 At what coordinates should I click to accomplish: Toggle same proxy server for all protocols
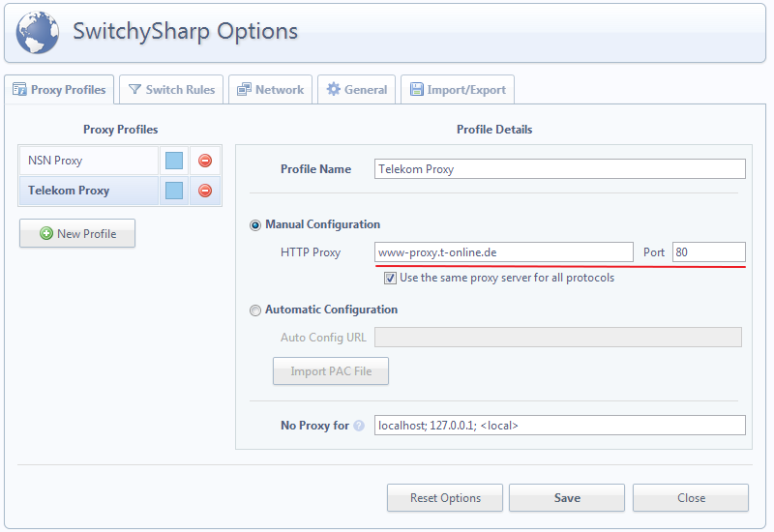(x=390, y=279)
